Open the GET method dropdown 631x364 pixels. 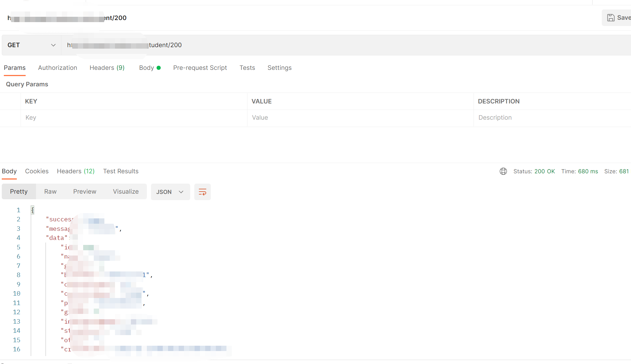coord(31,45)
